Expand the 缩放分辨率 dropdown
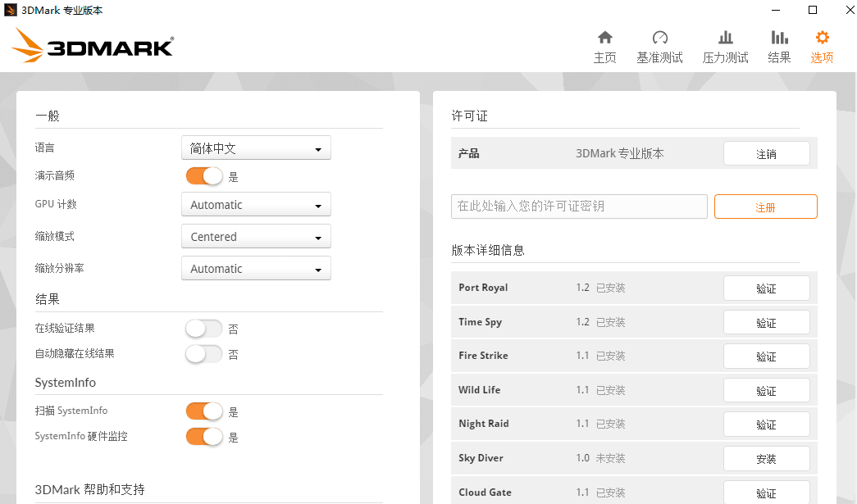Image resolution: width=857 pixels, height=504 pixels. [x=257, y=269]
